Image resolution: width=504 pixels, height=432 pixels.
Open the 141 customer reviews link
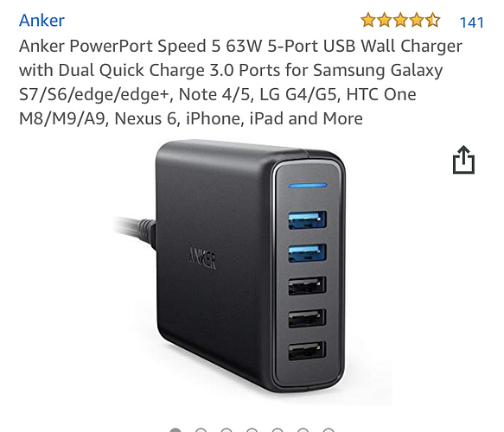point(471,22)
